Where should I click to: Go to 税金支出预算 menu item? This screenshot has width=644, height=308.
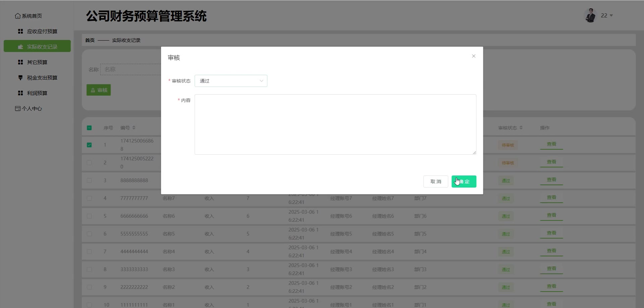click(42, 78)
